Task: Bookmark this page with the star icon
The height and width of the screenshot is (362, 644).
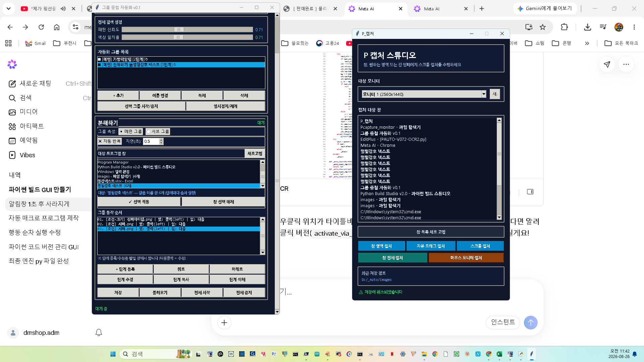Action: tap(543, 27)
